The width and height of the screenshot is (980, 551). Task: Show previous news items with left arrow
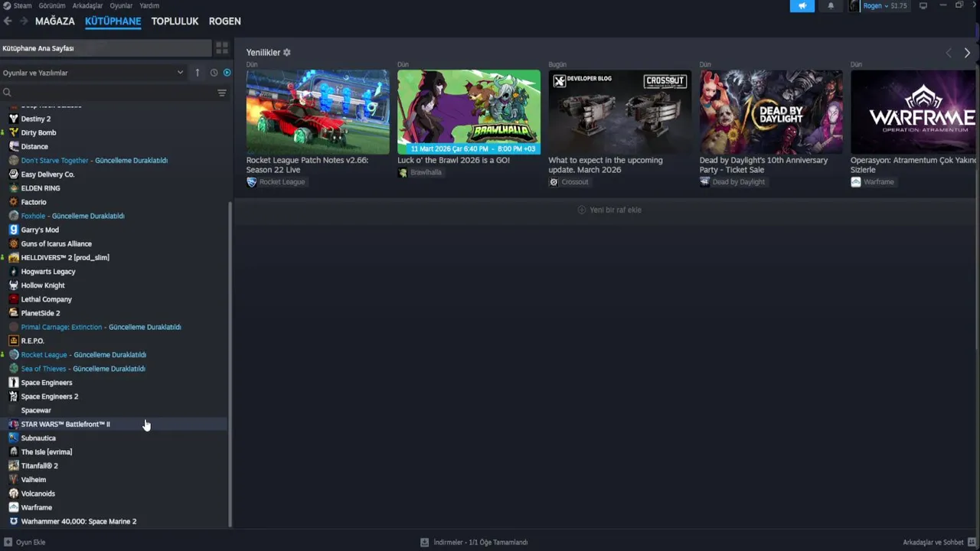(x=949, y=53)
